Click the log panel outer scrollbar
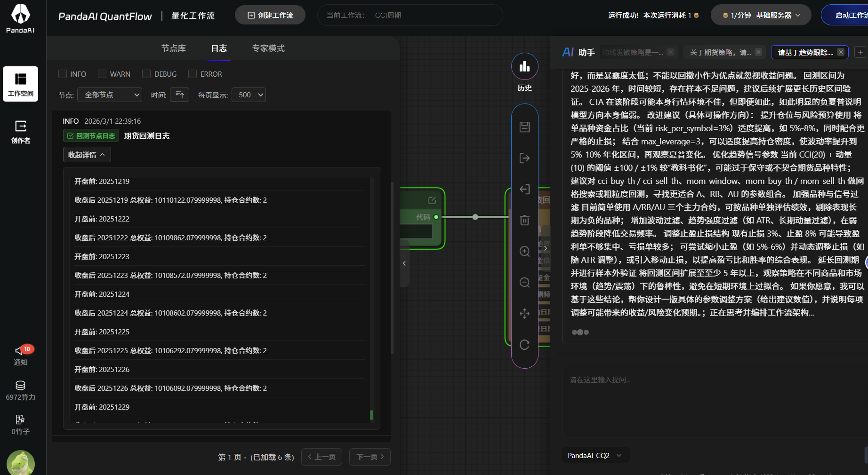 [392, 268]
